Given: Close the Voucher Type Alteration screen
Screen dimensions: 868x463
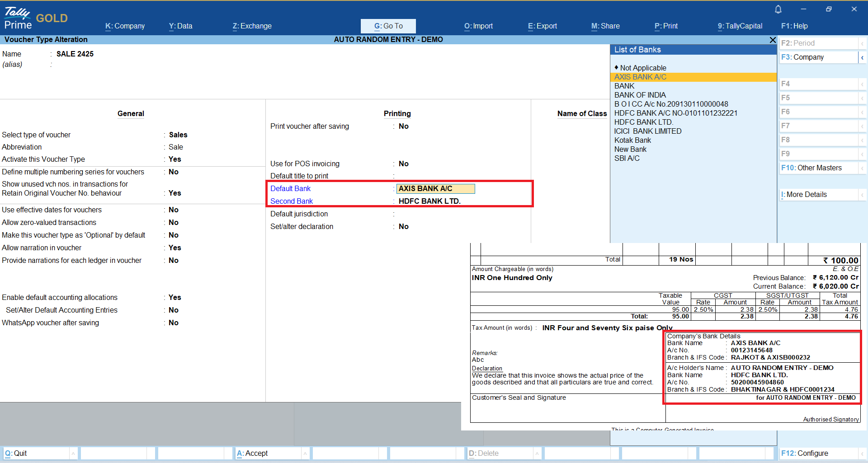Looking at the screenshot, I should (x=773, y=40).
